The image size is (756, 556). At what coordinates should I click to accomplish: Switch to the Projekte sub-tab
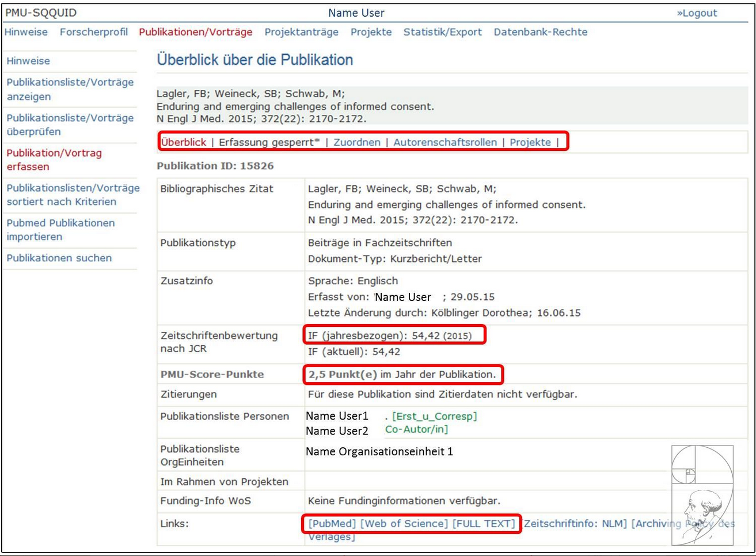tap(530, 142)
